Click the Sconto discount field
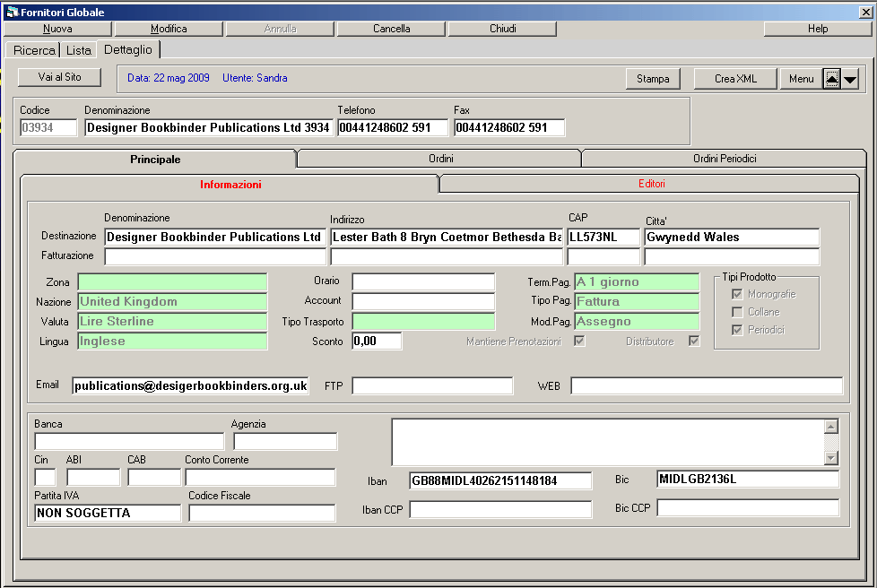 coord(377,341)
